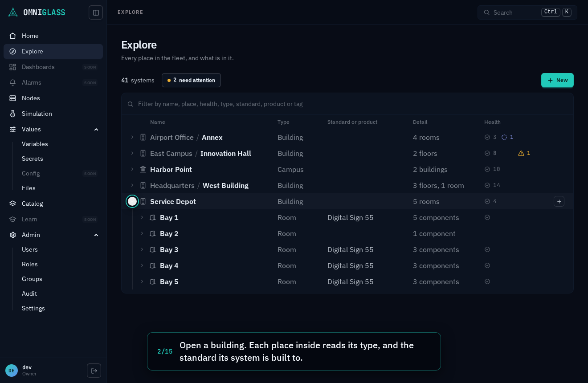Click the pending circle icon on Annex row
Image resolution: width=588 pixels, height=383 pixels.
(x=504, y=137)
